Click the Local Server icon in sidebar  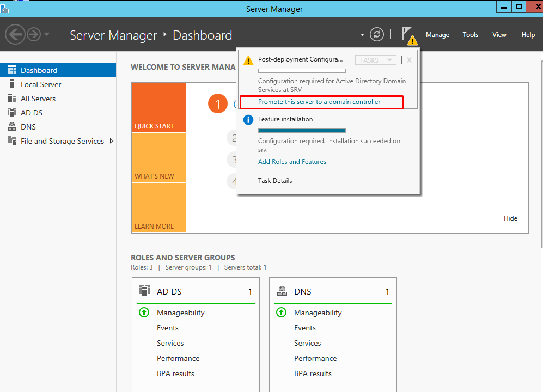pyautogui.click(x=12, y=84)
